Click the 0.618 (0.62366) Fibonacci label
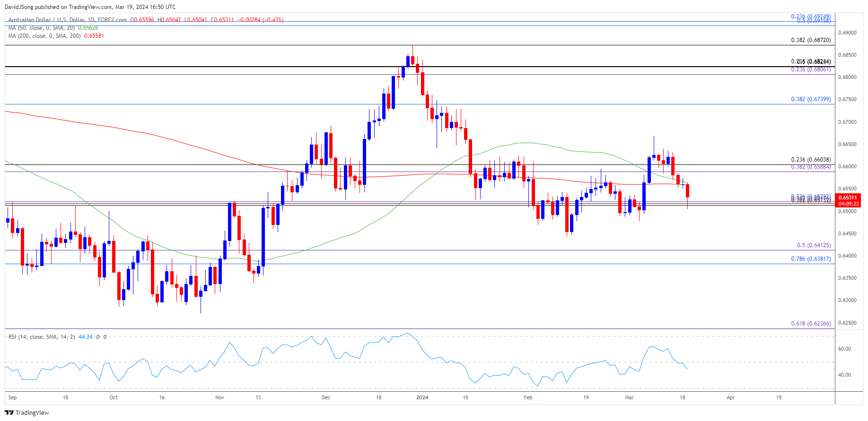 [x=811, y=324]
